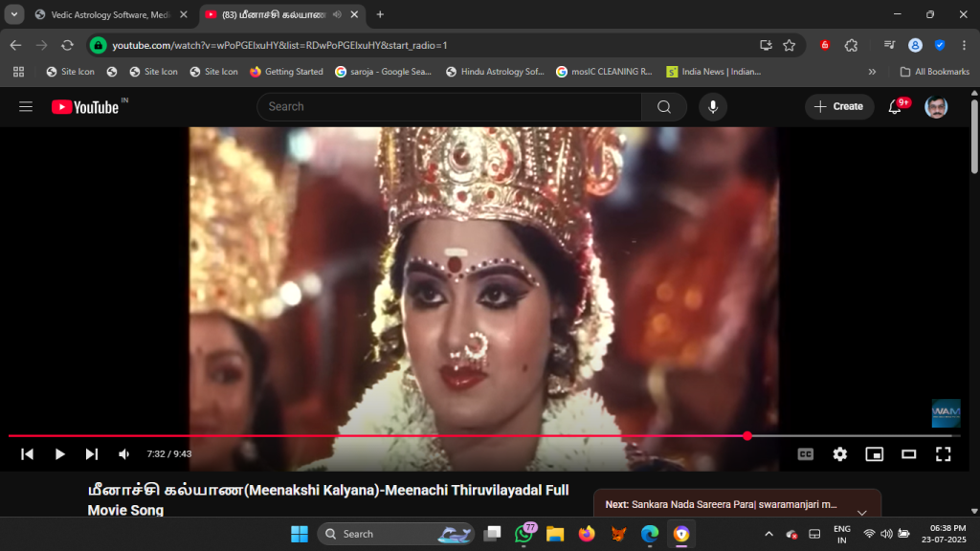Open the saroja Google Search bookmark
This screenshot has height=551, width=980.
point(383,72)
